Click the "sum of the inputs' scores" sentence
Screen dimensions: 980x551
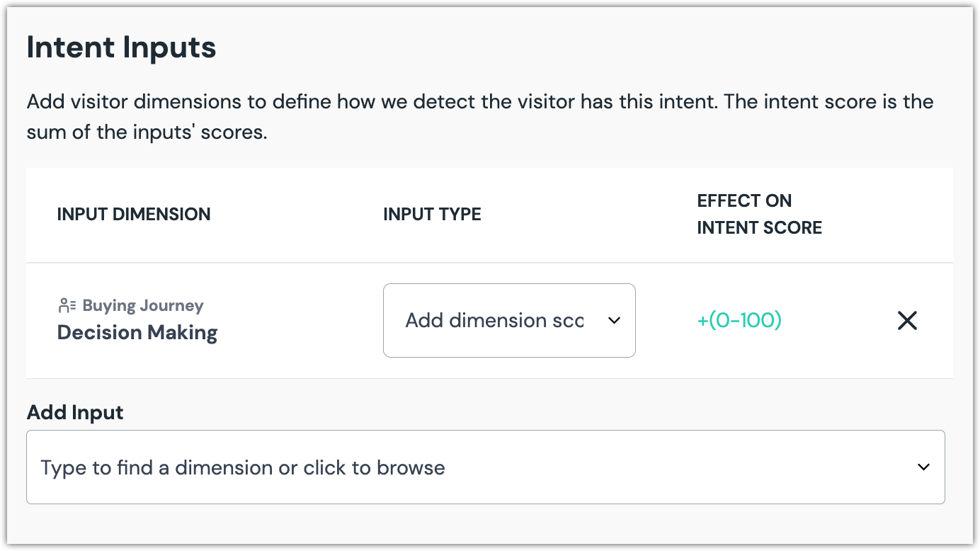point(147,132)
